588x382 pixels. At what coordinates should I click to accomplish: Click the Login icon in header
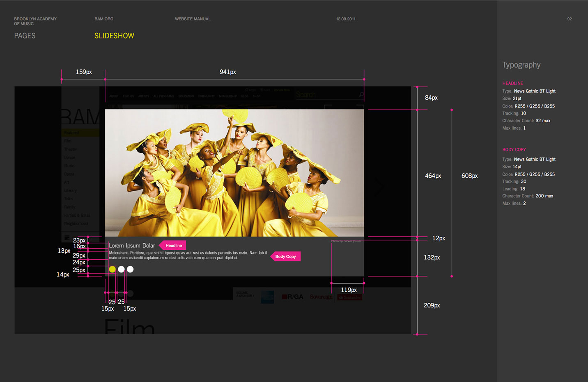250,90
